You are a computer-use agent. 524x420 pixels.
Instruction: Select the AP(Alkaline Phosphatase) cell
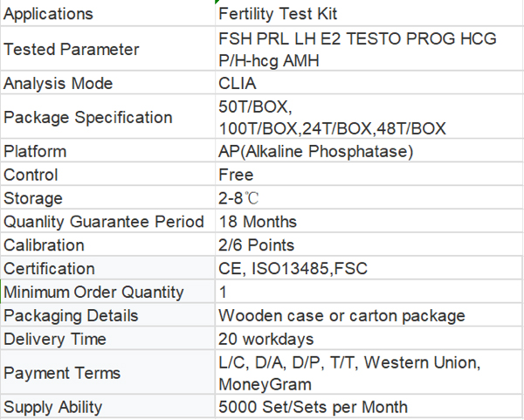pos(315,152)
